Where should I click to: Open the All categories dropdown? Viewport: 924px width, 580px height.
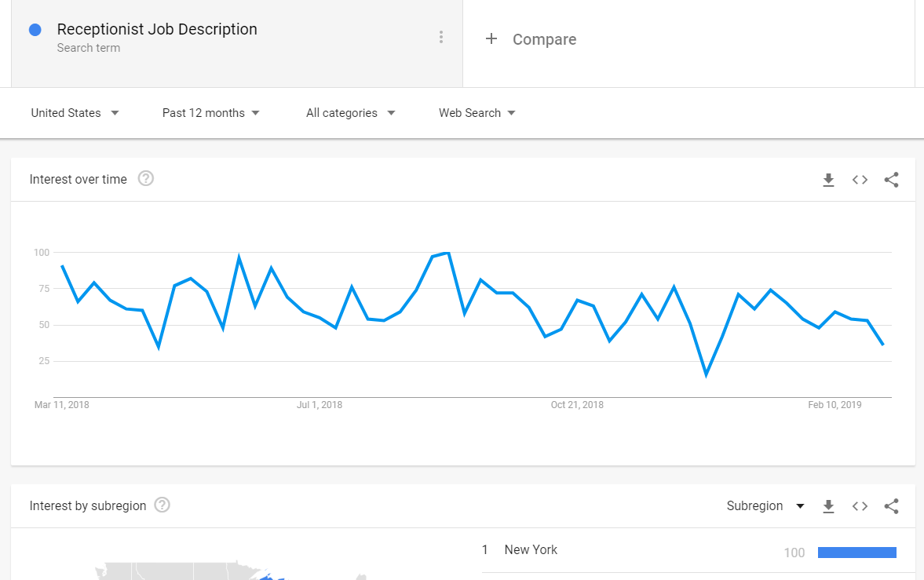pos(351,112)
